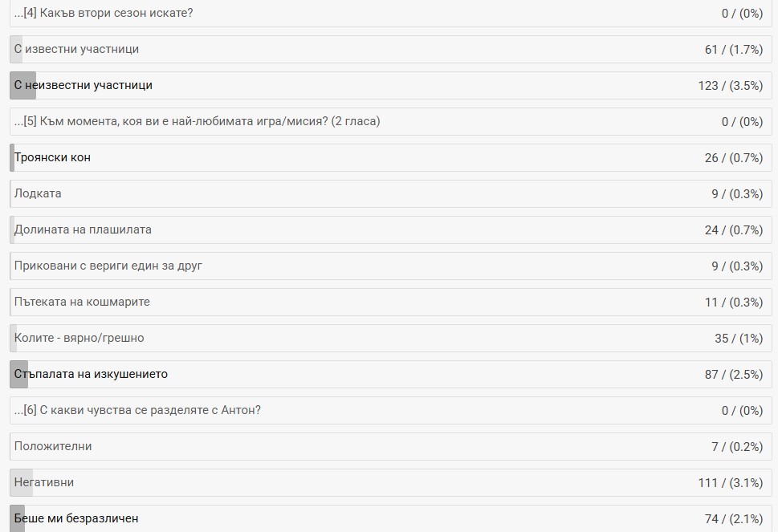Viewport: 778px width, 532px height.
Task: Select the 'Лодката' poll option
Action: click(38, 194)
